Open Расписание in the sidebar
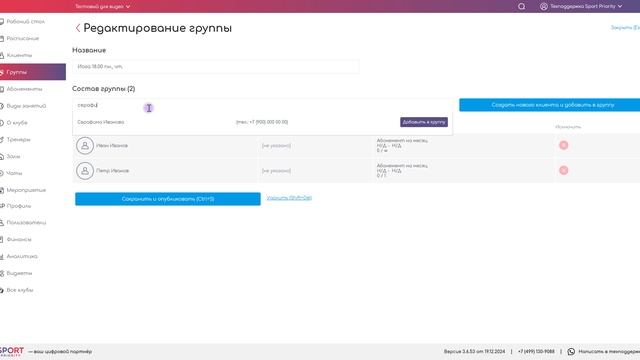 (22, 38)
